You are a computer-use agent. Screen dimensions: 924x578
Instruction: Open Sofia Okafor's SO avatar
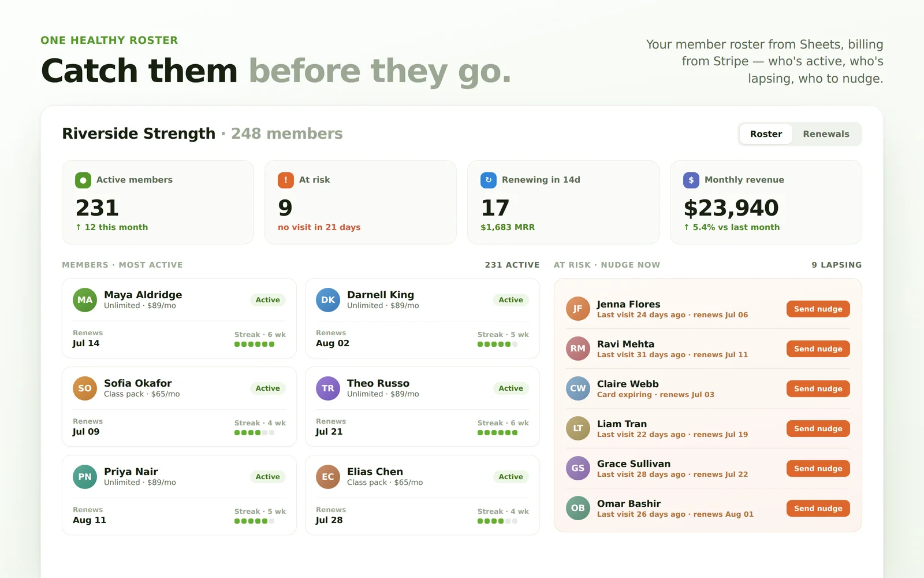pos(85,388)
